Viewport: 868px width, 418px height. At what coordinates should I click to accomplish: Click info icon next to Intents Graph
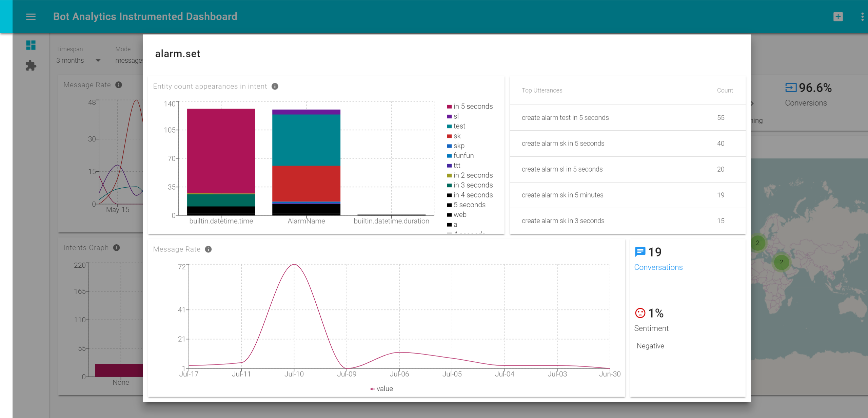click(116, 248)
